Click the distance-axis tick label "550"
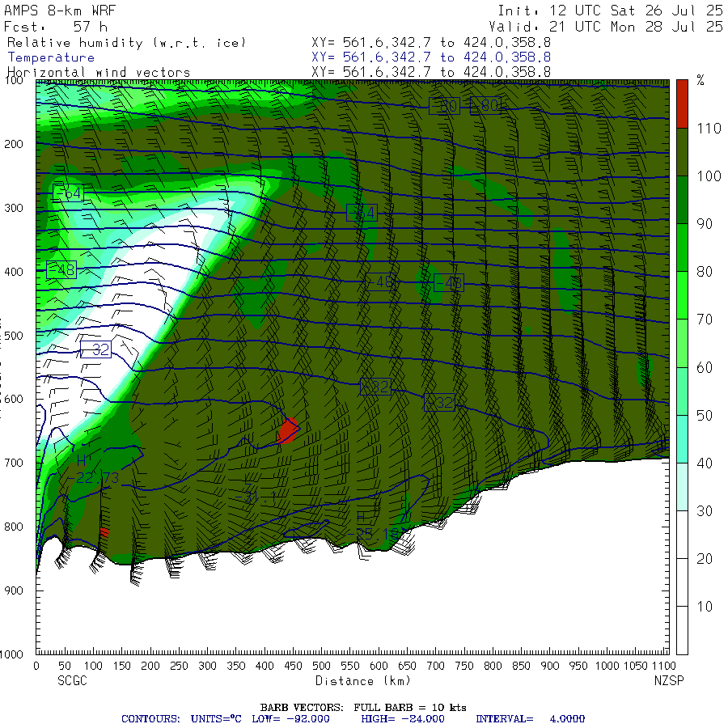Image resolution: width=728 pixels, height=728 pixels. point(349,666)
